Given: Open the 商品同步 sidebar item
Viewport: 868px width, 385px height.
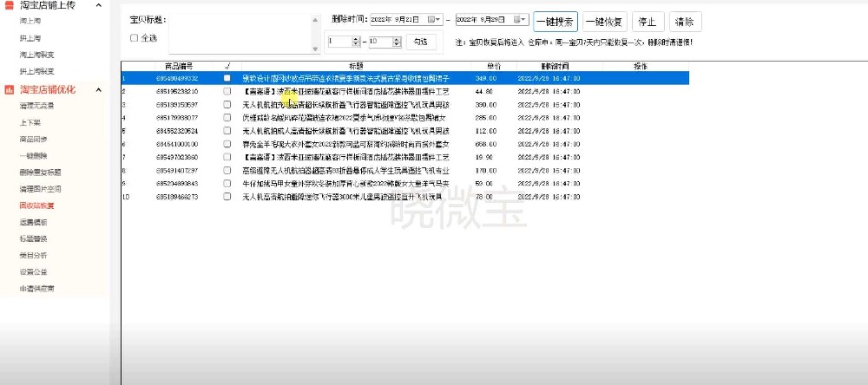Looking at the screenshot, I should 33,139.
